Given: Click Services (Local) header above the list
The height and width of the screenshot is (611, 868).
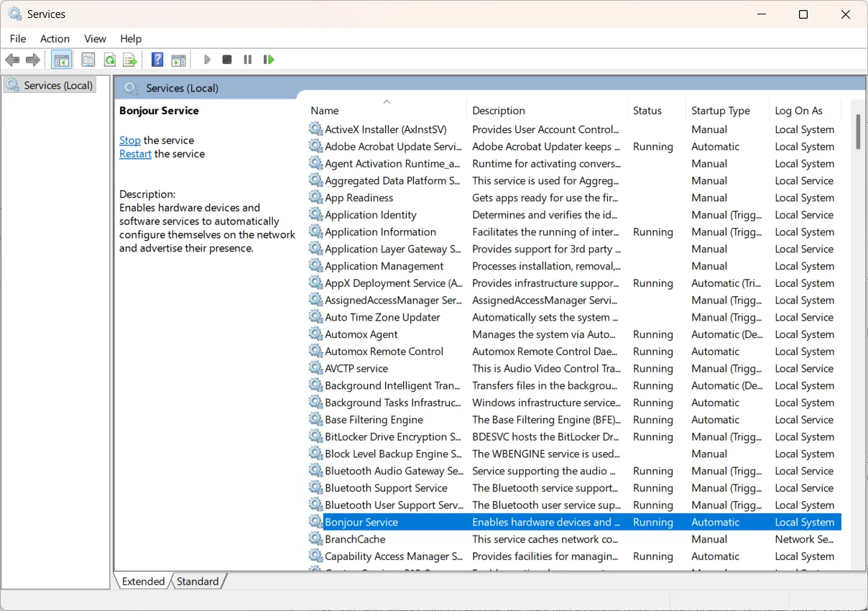Looking at the screenshot, I should coord(182,88).
